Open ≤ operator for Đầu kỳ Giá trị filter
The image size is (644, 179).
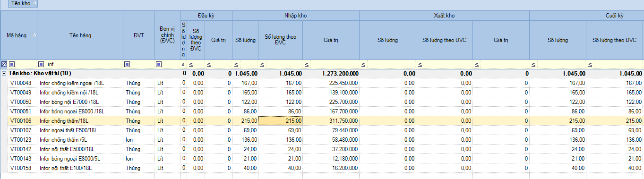point(208,64)
